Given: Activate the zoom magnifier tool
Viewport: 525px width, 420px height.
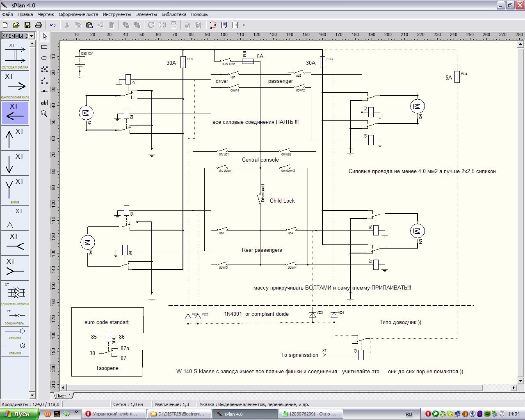Looking at the screenshot, I should click(44, 114).
